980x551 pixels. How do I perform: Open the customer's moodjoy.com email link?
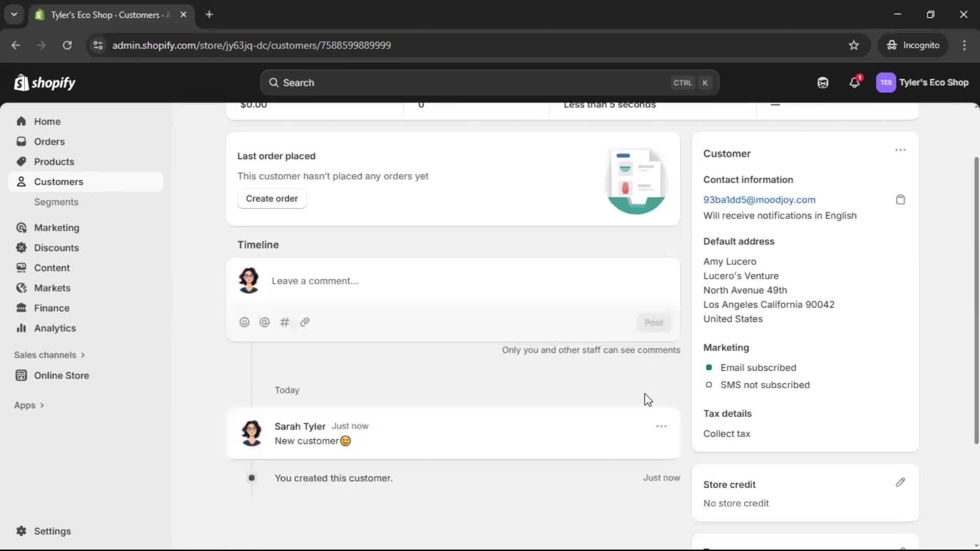tap(759, 199)
